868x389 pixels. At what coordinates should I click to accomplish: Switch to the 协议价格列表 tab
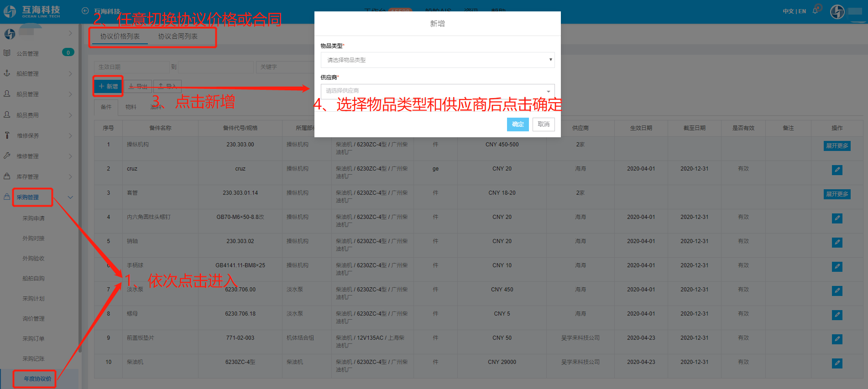tap(120, 36)
